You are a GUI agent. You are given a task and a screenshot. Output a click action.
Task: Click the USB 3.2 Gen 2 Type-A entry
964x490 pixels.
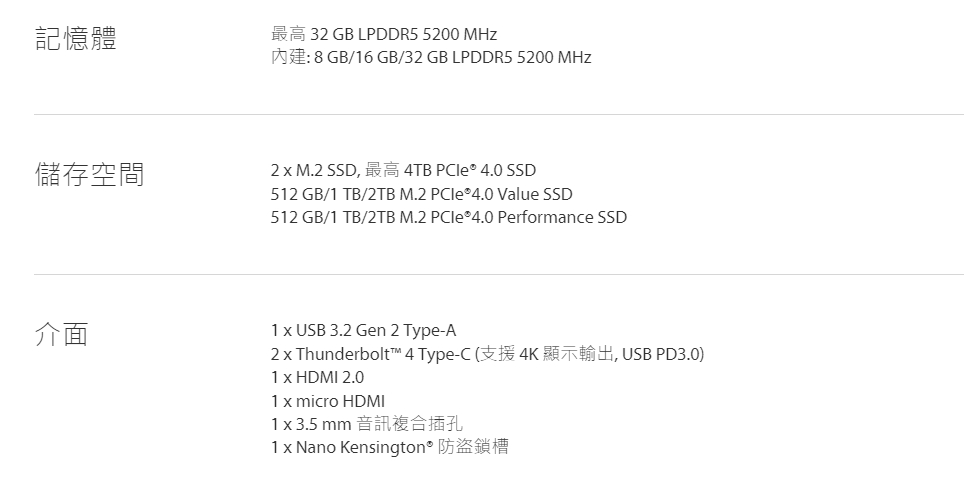363,331
